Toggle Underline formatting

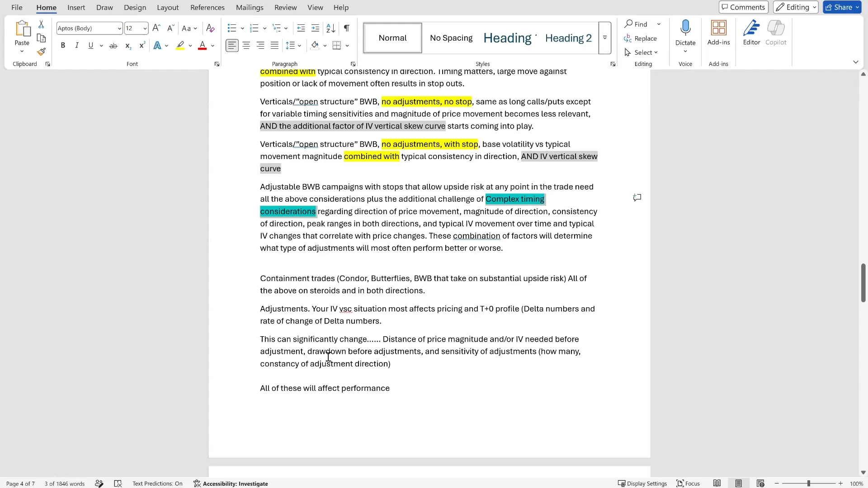[x=91, y=46]
